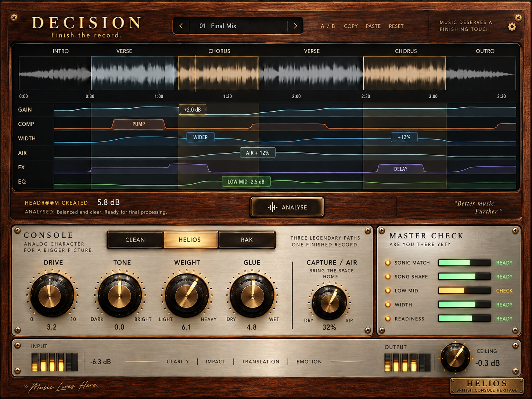Select the HELIOS console mode
Viewport: 532px width, 399px height.
[190, 240]
